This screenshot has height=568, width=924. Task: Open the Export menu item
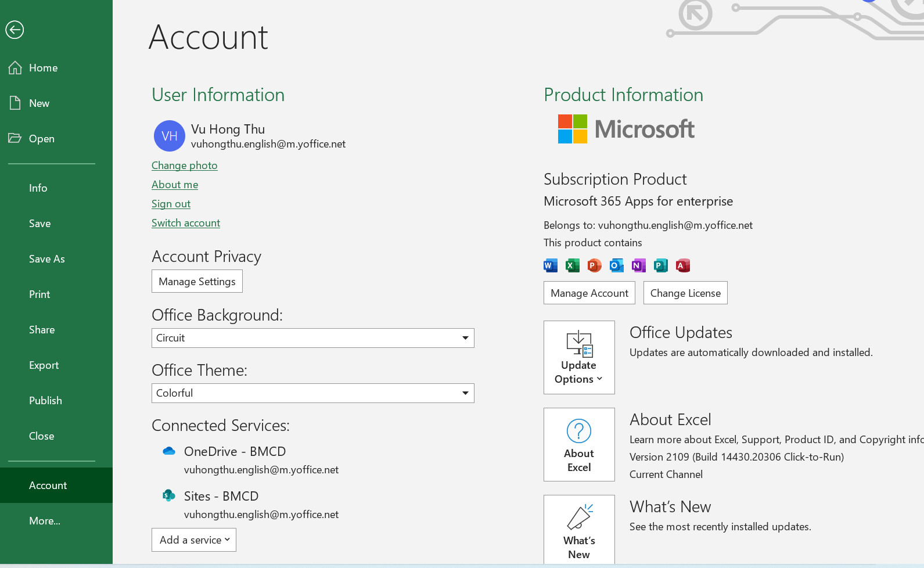(44, 365)
